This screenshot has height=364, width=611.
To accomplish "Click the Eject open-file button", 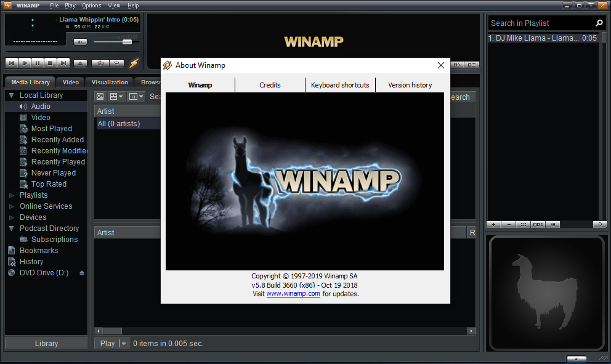I will 81,63.
